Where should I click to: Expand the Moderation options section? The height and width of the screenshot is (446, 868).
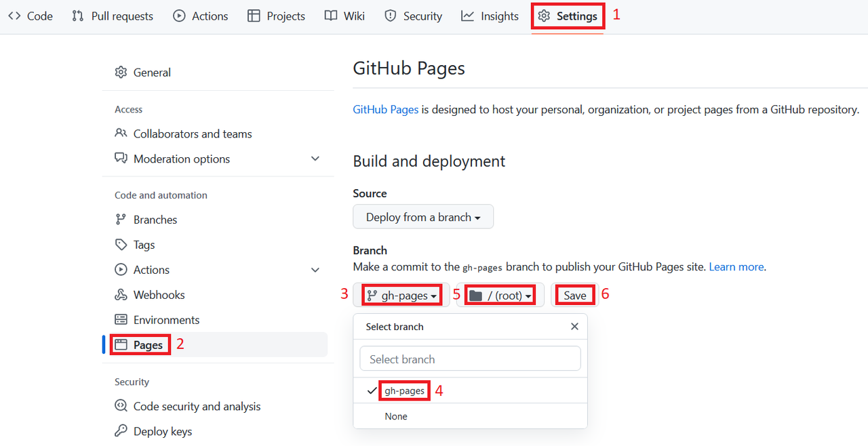[315, 159]
